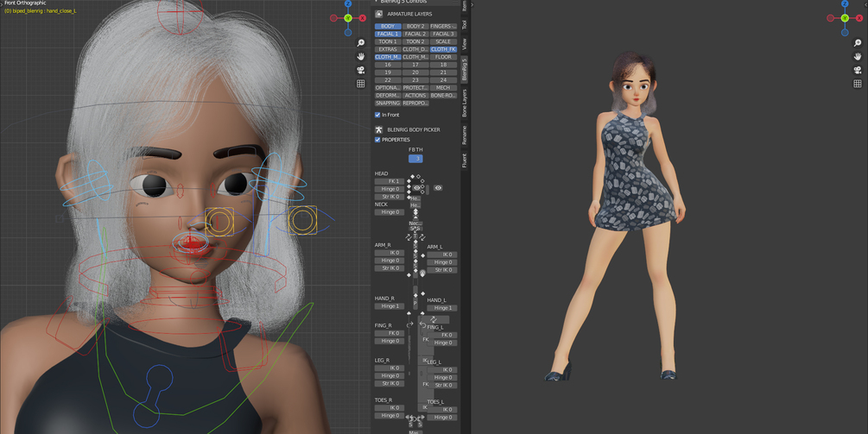This screenshot has width=868, height=434.
Task: Open the Bone Layers sidebar tab
Action: pyautogui.click(x=465, y=103)
